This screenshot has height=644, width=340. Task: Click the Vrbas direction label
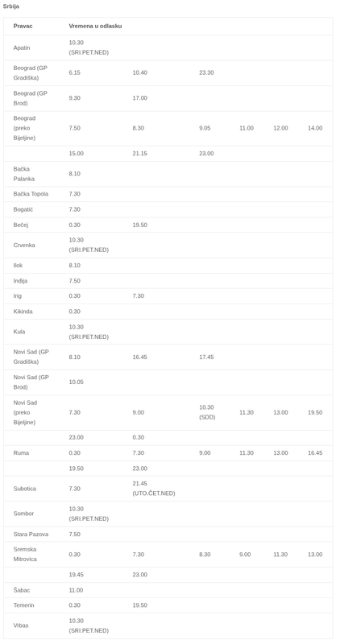(21, 625)
